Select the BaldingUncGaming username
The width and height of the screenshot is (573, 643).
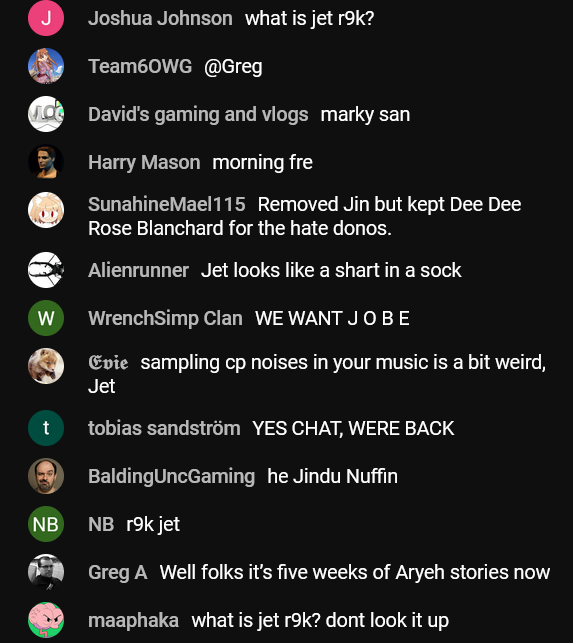tap(171, 477)
